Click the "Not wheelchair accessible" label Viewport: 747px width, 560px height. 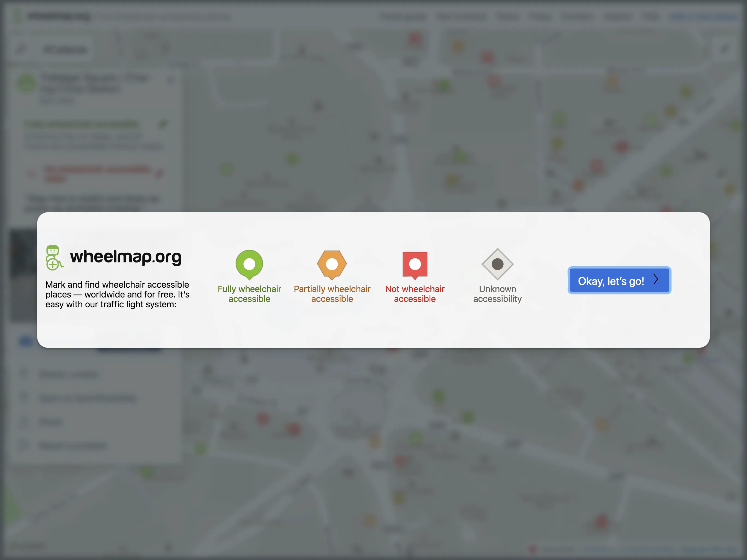[x=415, y=294]
